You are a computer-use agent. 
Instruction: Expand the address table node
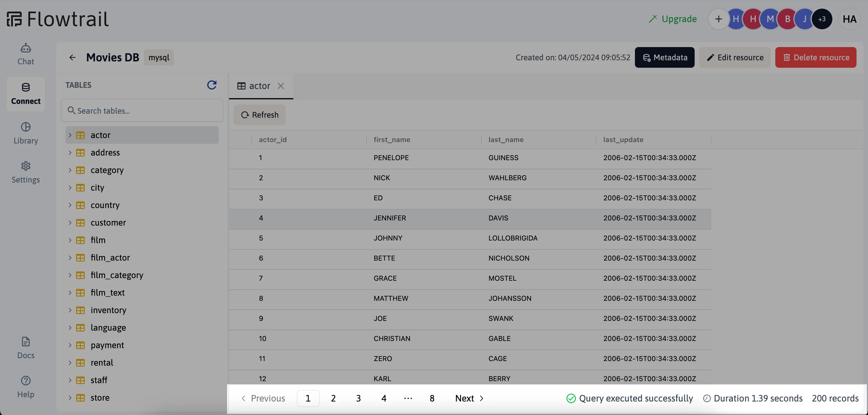pyautogui.click(x=70, y=153)
